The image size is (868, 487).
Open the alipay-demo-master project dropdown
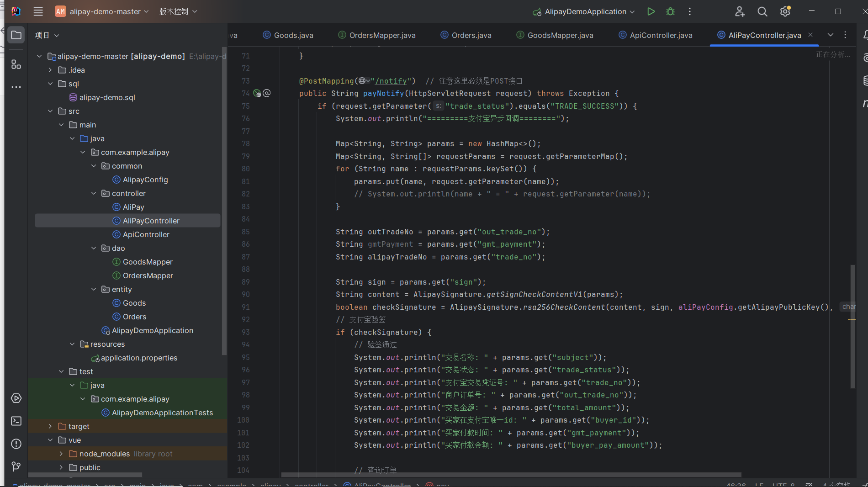(x=102, y=11)
